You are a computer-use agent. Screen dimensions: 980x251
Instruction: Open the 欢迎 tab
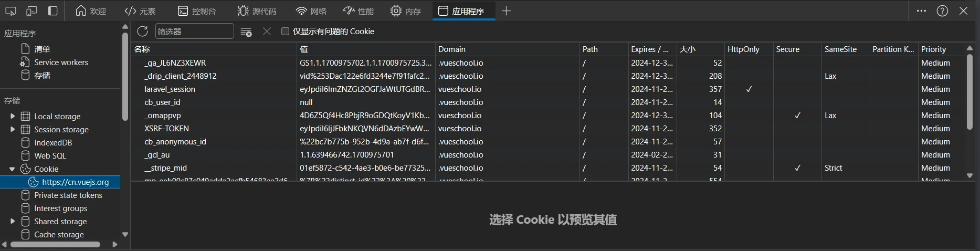(x=90, y=11)
